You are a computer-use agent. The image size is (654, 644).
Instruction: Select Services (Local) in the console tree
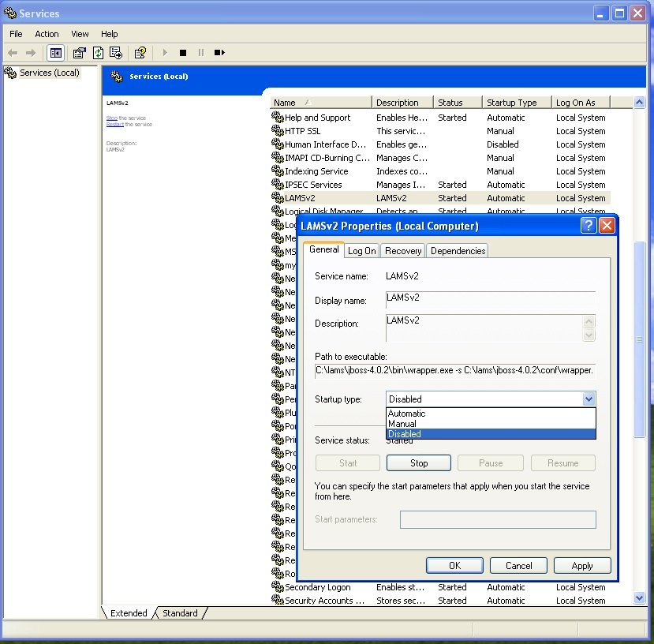coord(49,73)
